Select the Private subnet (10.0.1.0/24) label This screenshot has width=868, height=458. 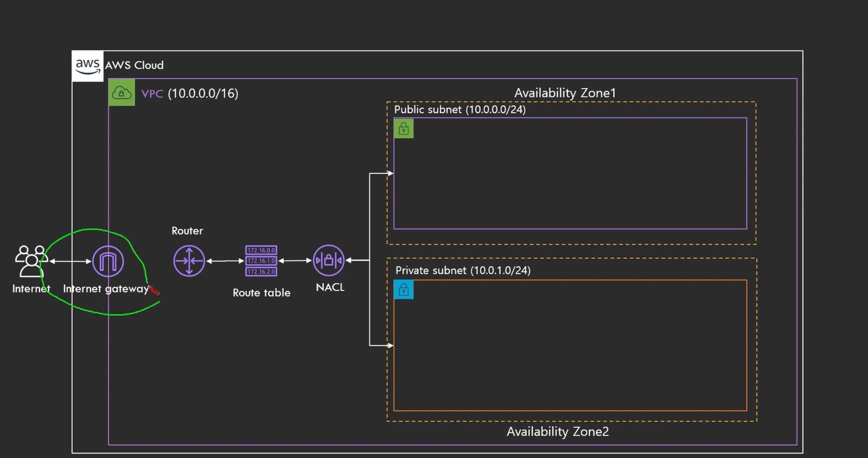pyautogui.click(x=462, y=270)
